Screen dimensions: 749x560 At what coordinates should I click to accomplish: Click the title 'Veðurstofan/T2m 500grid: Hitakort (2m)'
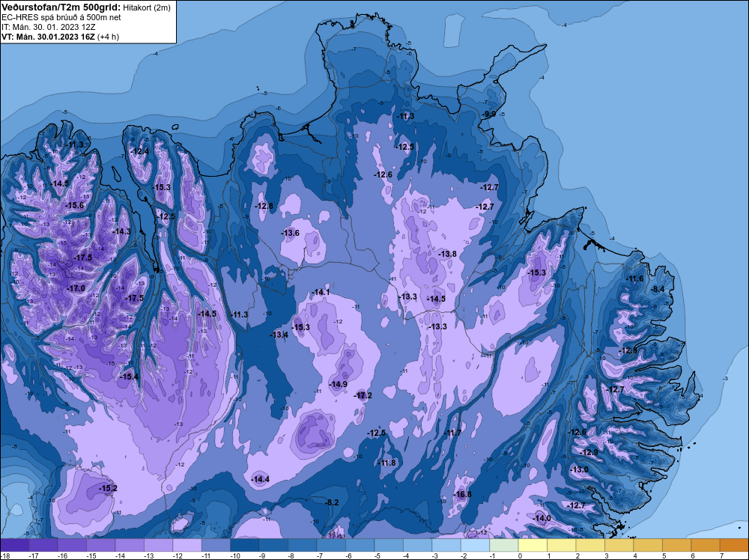[x=85, y=7]
